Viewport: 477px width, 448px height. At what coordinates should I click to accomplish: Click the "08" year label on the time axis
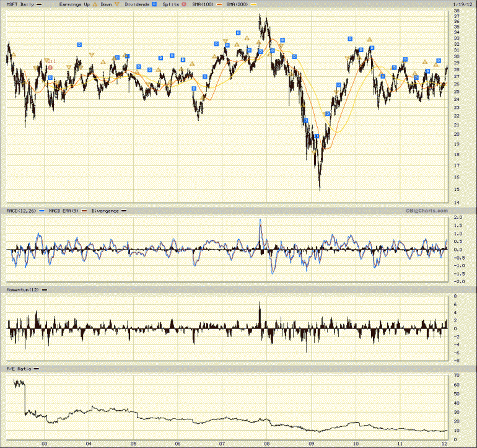[267, 444]
